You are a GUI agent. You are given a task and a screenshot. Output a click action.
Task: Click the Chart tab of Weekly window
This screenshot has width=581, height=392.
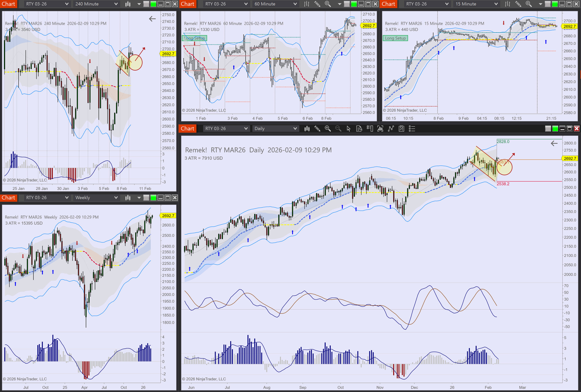point(9,198)
